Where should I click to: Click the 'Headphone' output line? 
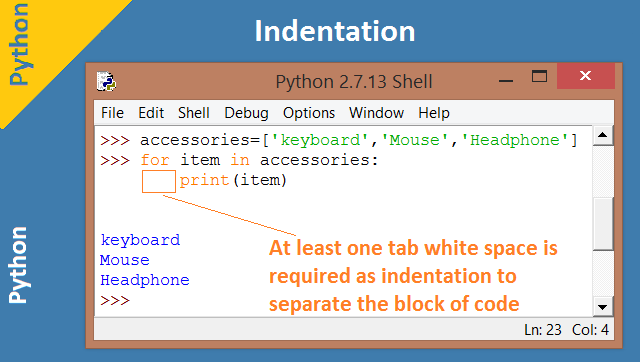(x=145, y=280)
